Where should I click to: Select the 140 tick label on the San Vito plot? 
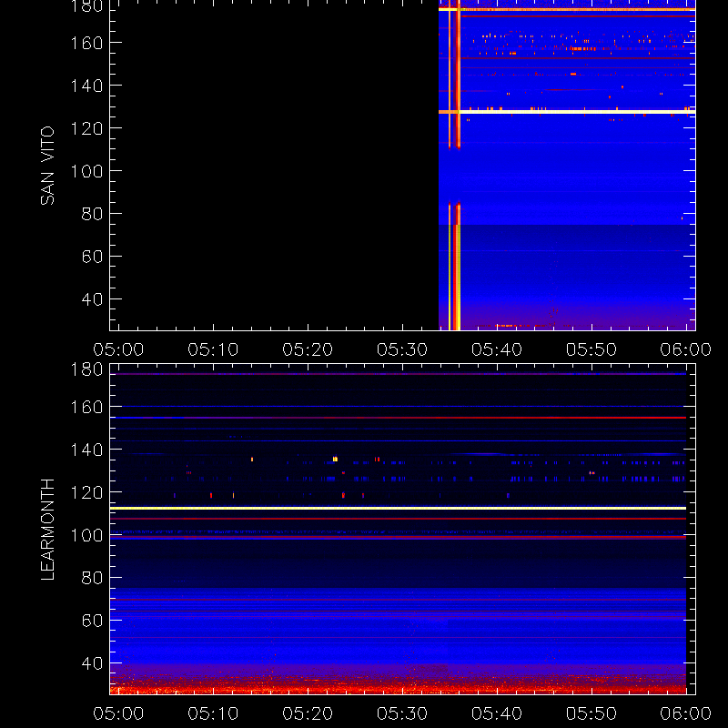pyautogui.click(x=86, y=86)
